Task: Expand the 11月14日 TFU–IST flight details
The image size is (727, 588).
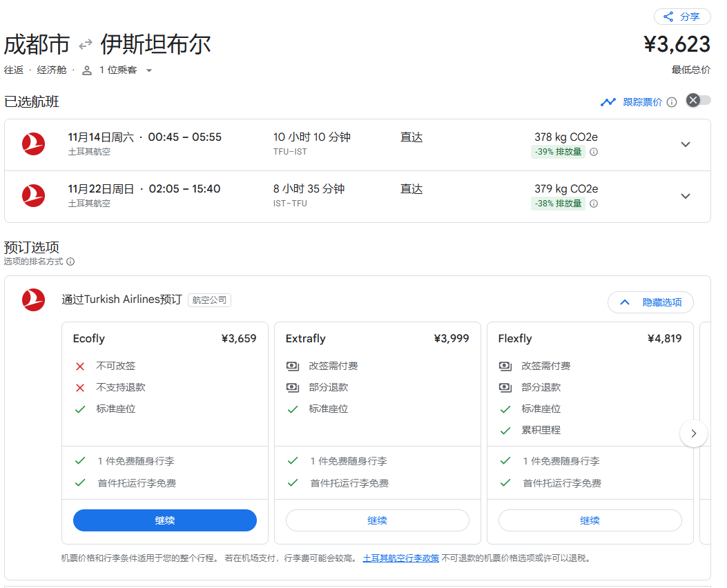Action: coord(686,144)
